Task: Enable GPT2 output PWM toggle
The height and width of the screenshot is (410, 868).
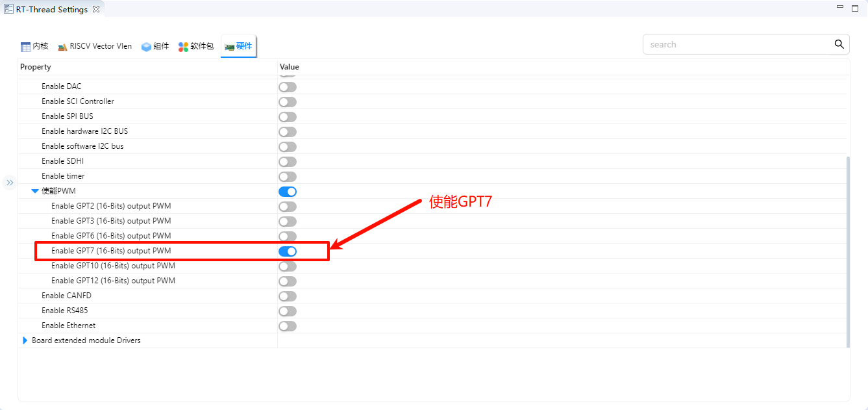Action: point(288,207)
